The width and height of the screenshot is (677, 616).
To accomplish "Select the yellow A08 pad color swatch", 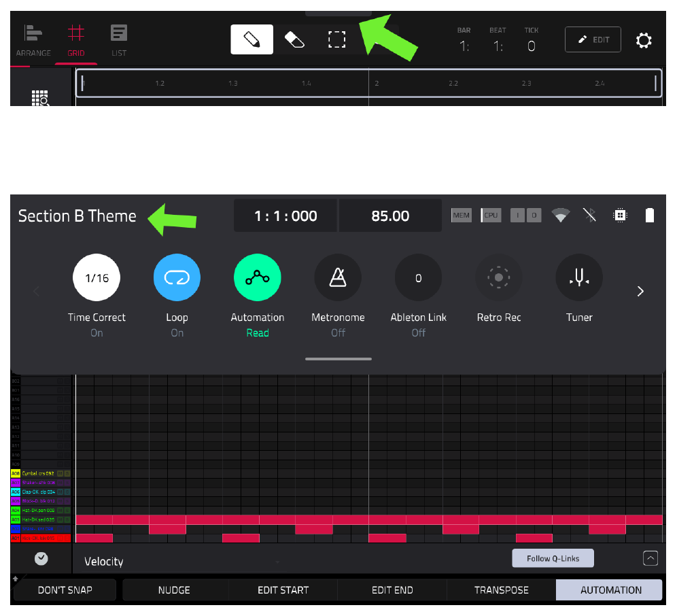I will pyautogui.click(x=16, y=473).
